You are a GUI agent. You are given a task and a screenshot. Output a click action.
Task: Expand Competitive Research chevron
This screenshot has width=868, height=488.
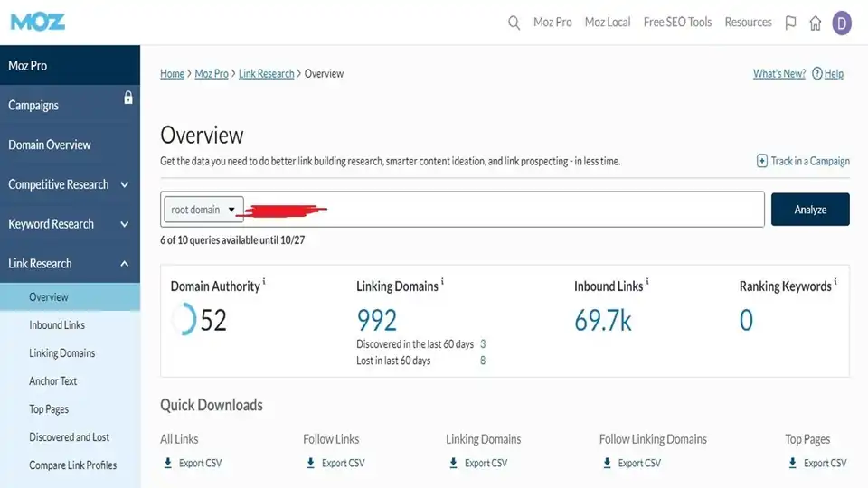coord(125,184)
